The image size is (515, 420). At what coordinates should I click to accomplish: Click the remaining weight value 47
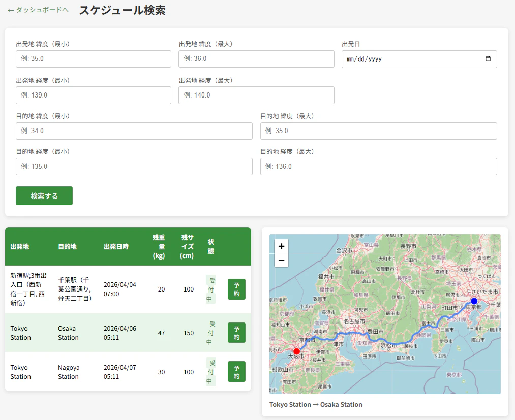[161, 333]
